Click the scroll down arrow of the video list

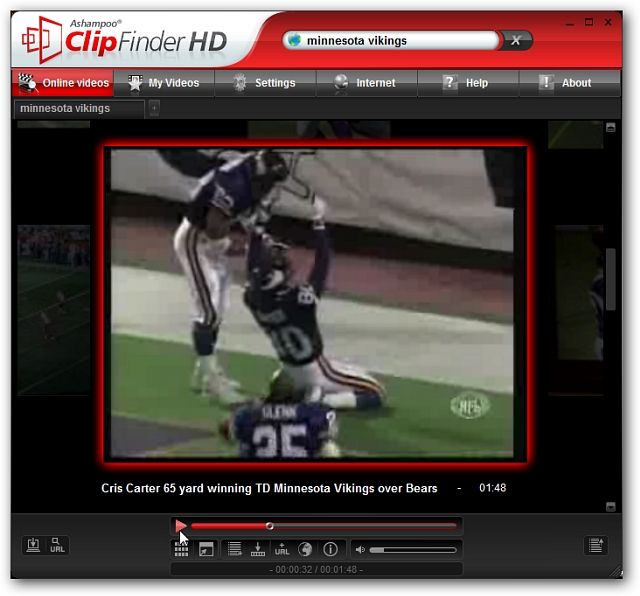[x=611, y=507]
